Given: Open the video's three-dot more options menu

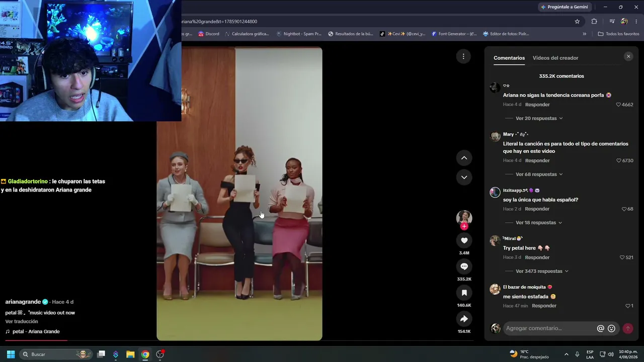Looking at the screenshot, I should [463, 56].
